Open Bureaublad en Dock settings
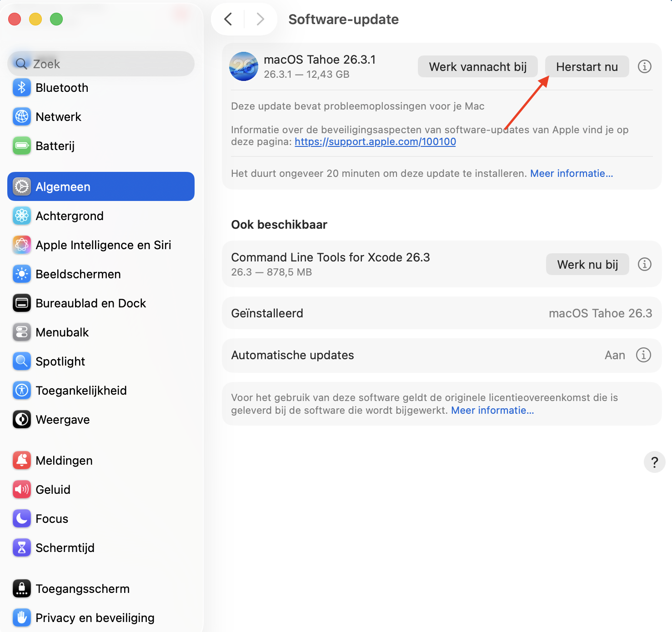Screen dimensions: 672x632 pos(90,303)
